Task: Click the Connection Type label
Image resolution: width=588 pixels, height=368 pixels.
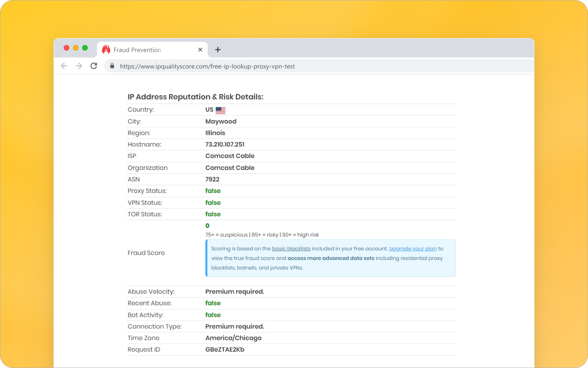Action: 155,326
